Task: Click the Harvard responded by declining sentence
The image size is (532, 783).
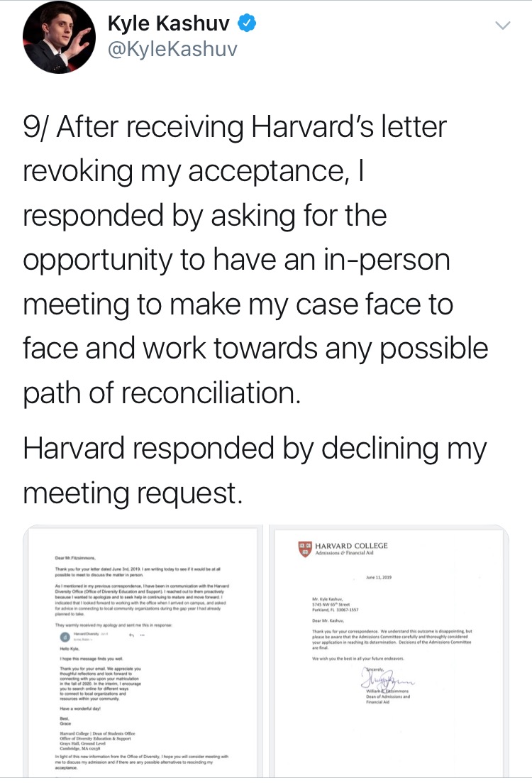Action: (255, 470)
